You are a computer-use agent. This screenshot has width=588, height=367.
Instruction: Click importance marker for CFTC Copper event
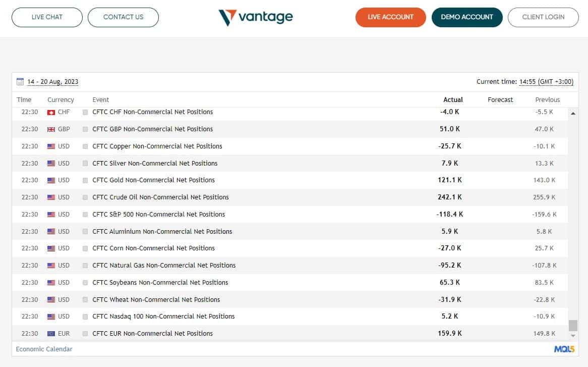pyautogui.click(x=85, y=146)
